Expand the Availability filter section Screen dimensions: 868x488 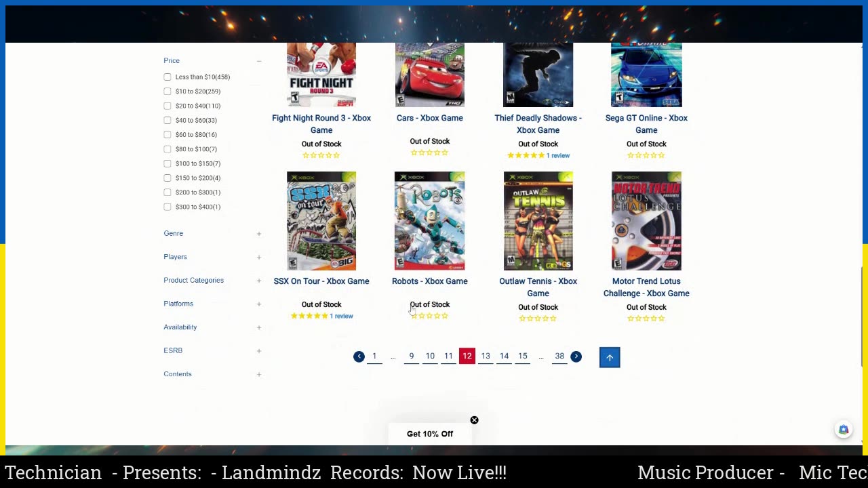258,327
